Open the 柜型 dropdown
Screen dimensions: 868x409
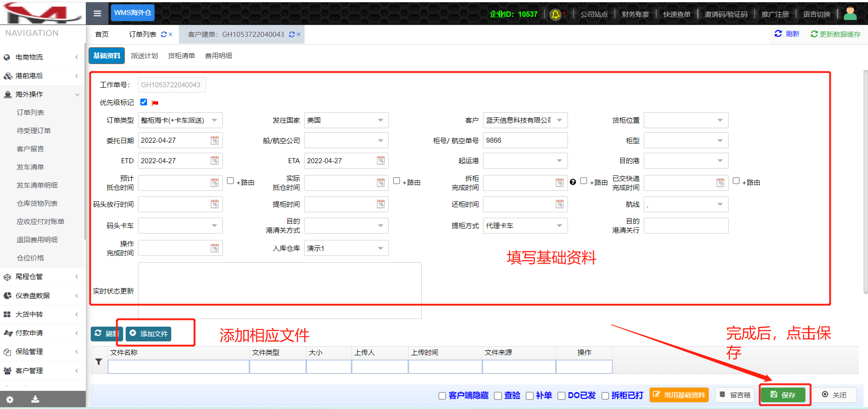[x=686, y=140]
